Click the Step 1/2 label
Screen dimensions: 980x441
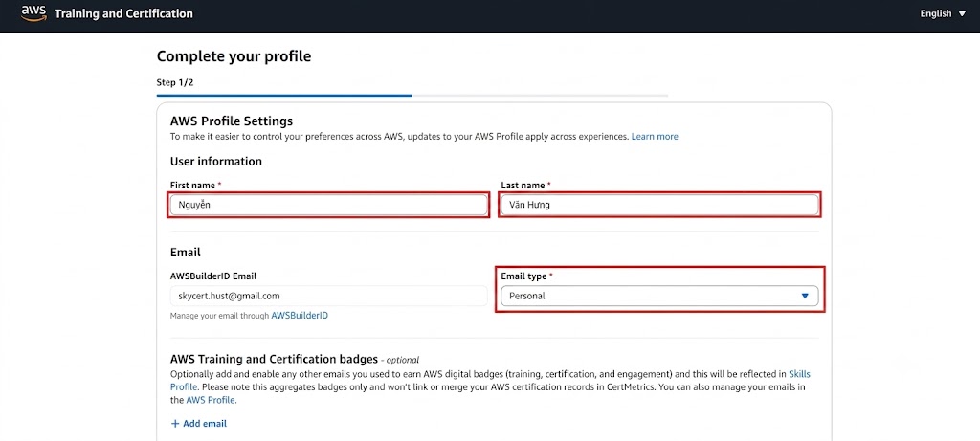click(175, 82)
